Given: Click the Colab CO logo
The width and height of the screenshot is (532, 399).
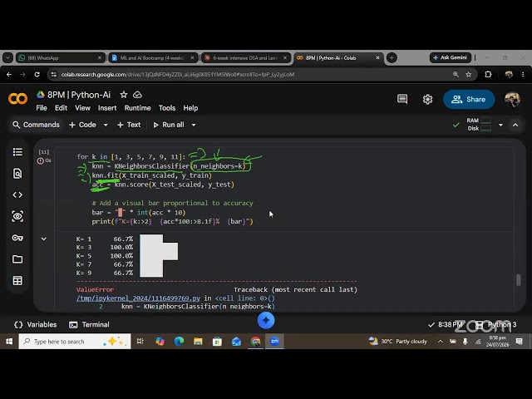Looking at the screenshot, I should point(17,99).
